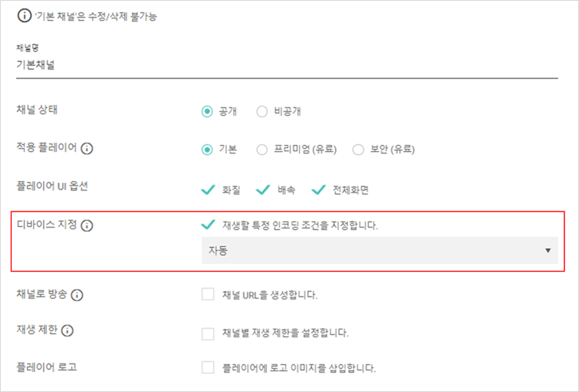Viewport: 579px width, 392px height.
Task: Click the info icon before '기본 채널' notice
Action: 25,16
